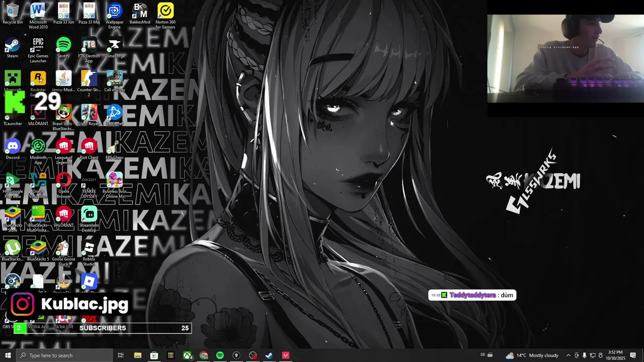
Task: Click the microphone tray icon
Action: (585, 355)
